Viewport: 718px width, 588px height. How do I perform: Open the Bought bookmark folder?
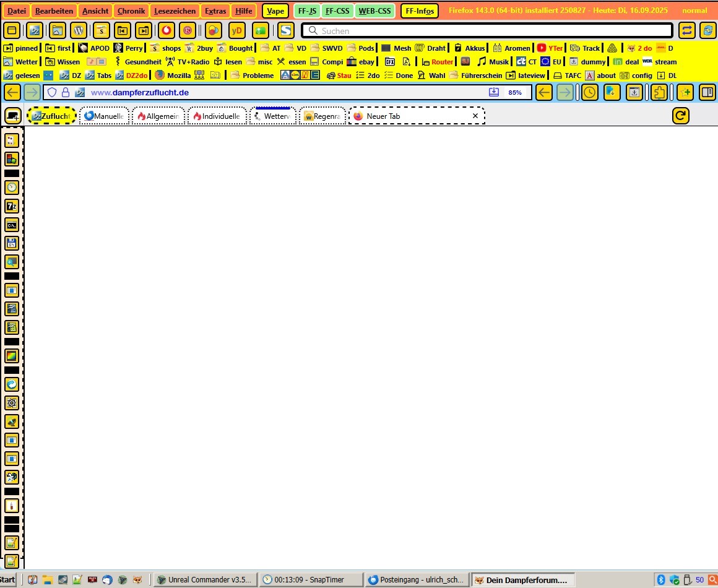[235, 48]
